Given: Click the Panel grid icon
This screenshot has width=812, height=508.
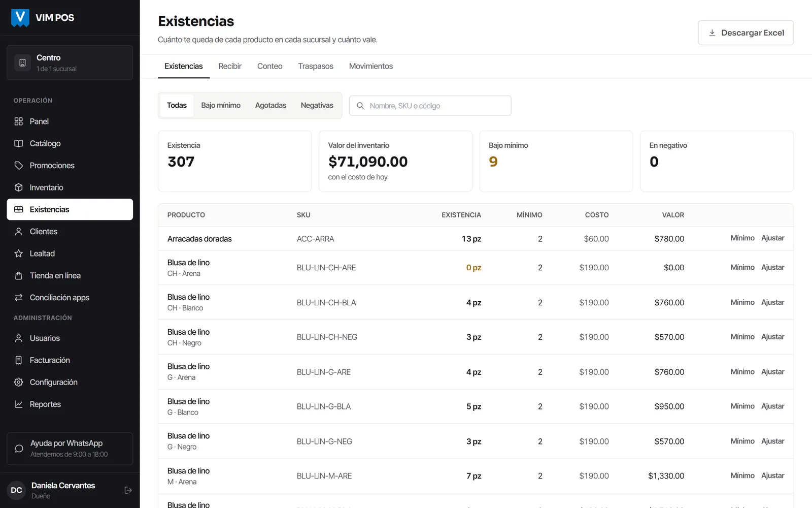Looking at the screenshot, I should [19, 121].
